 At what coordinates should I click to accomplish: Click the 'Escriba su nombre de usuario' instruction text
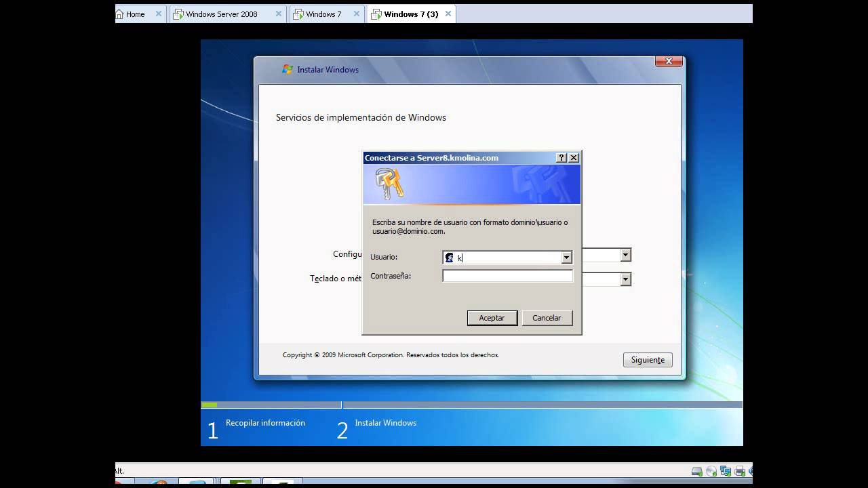tap(470, 226)
